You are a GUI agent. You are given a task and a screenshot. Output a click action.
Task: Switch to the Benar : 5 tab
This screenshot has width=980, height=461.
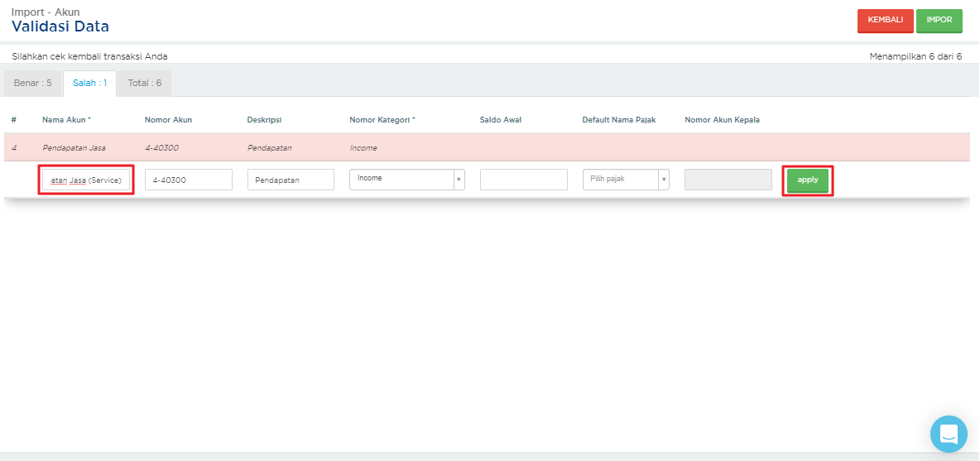tap(32, 83)
